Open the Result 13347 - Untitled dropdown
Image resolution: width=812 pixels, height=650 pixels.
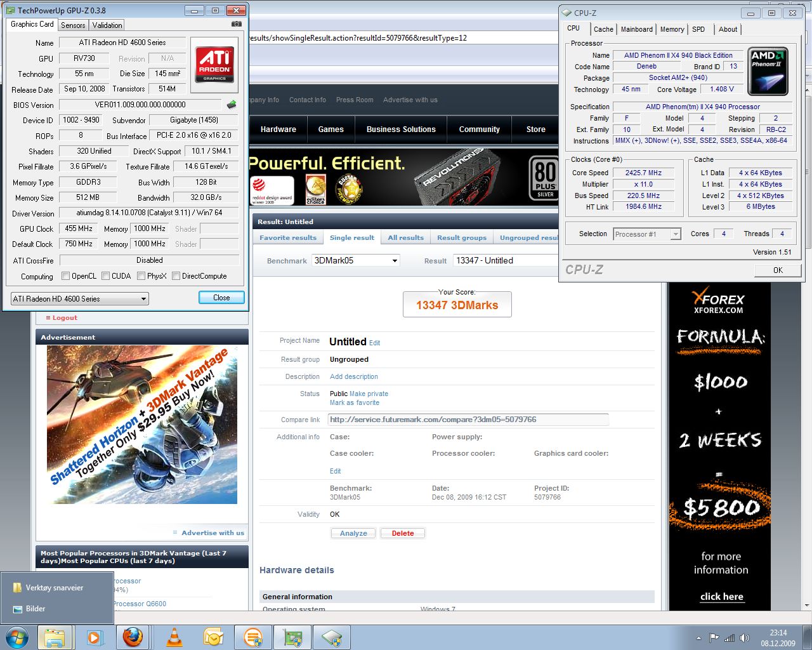tap(506, 260)
